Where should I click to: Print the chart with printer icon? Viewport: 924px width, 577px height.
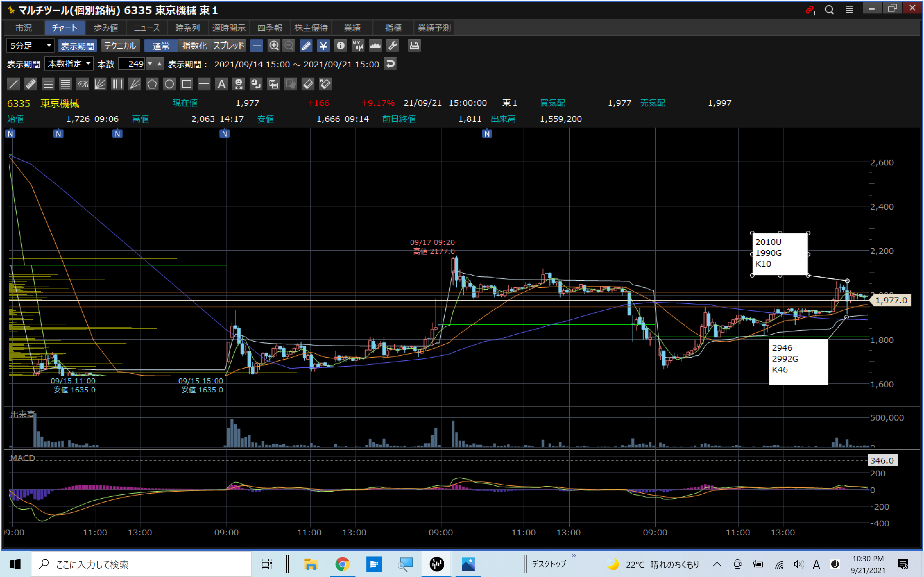pyautogui.click(x=414, y=46)
